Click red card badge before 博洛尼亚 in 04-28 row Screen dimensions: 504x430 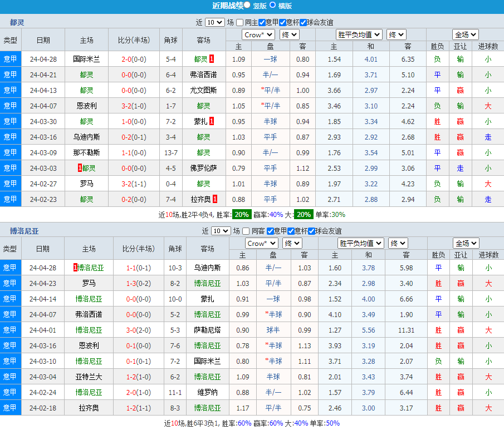tap(75, 268)
